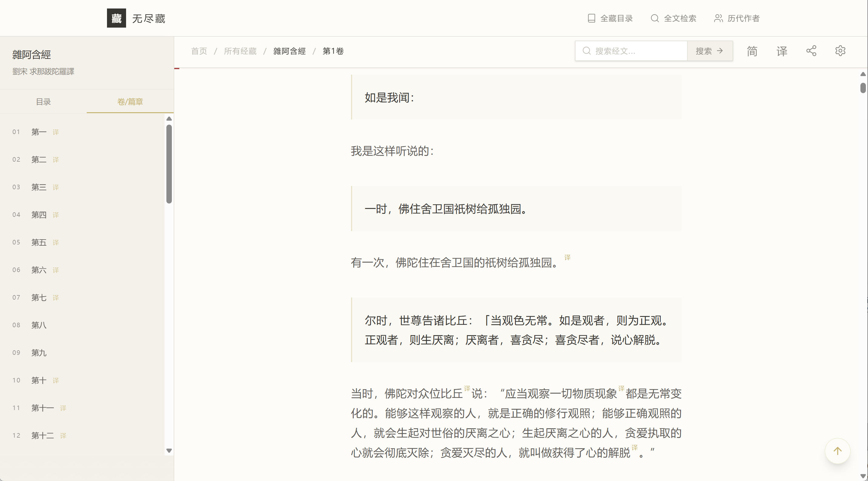Focus the 搜索经文 input field
This screenshot has height=481, width=868.
631,51
